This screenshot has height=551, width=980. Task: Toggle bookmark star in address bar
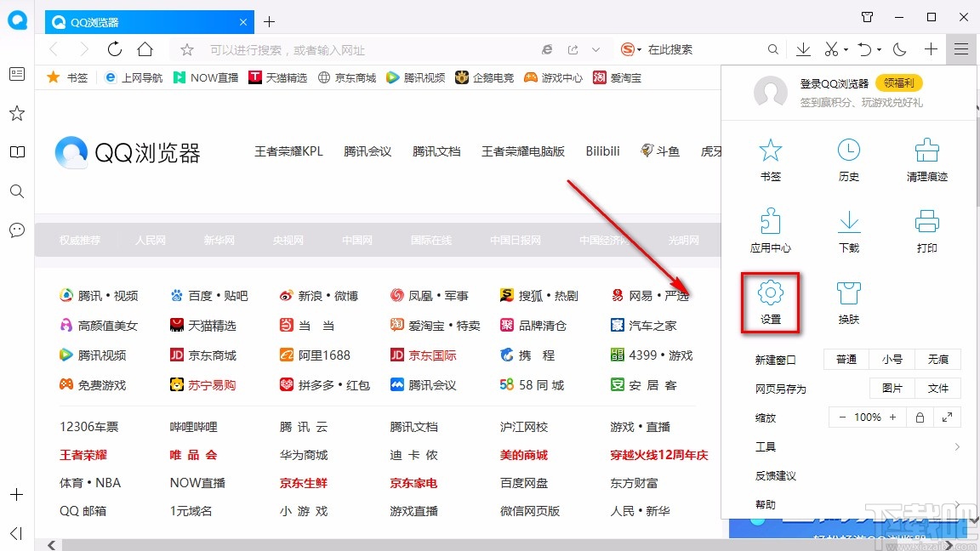(x=186, y=49)
